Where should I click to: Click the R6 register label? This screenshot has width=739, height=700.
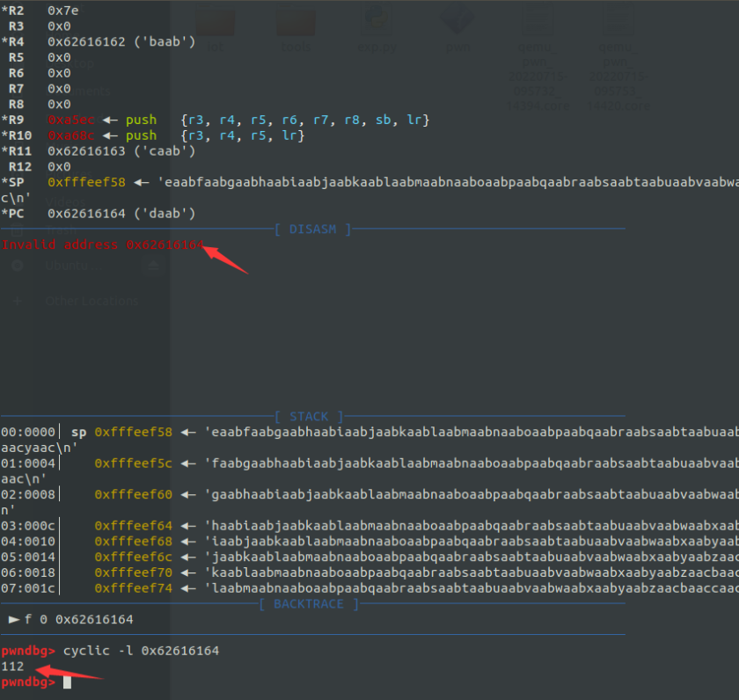tap(16, 73)
